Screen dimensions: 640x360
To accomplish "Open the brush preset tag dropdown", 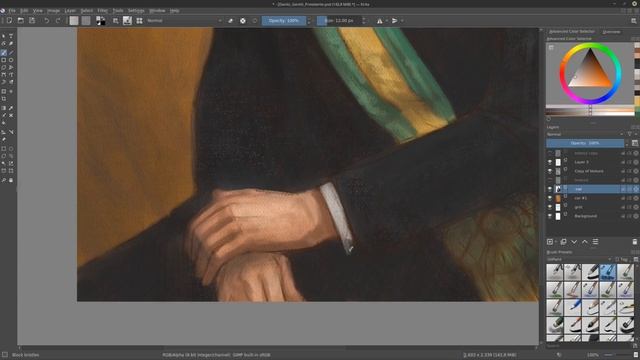I will (579, 259).
